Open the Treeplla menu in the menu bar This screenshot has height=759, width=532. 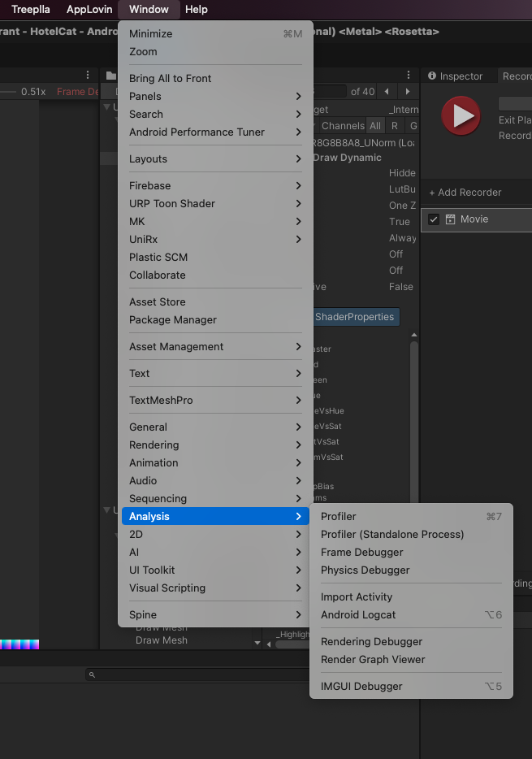[31, 9]
